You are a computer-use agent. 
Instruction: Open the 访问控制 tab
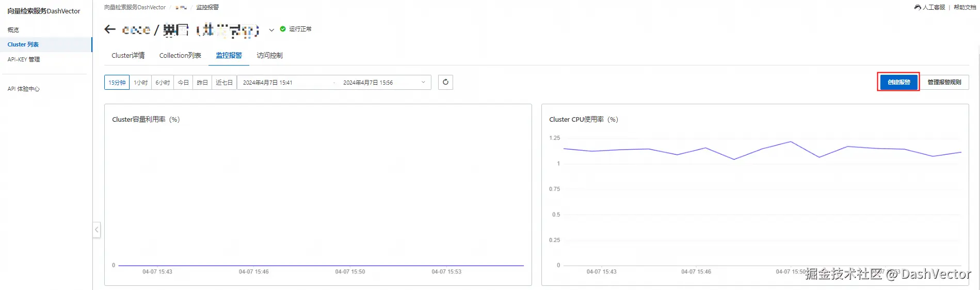pos(269,55)
